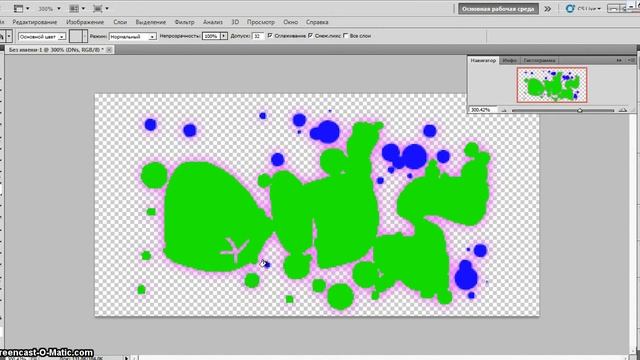Viewport: 640px width, 360px height.
Task: Switch to the Навигатор tab
Action: (483, 60)
